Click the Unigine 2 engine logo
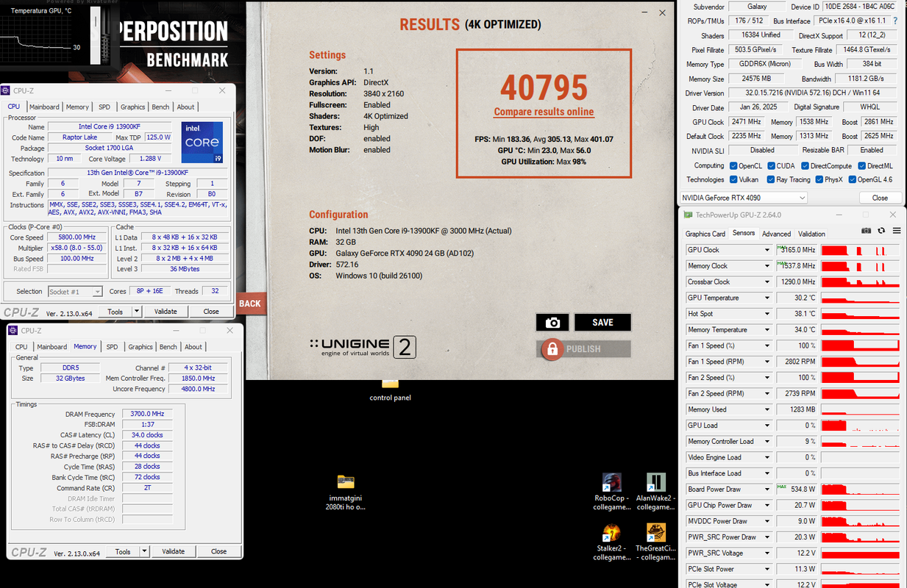Viewport: 907px width, 588px height. click(x=363, y=347)
